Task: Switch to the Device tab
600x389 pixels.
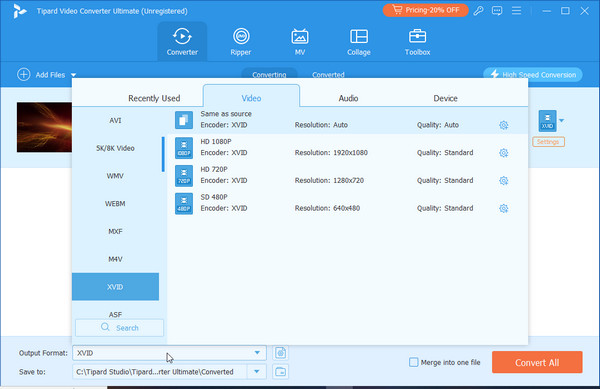Action: pyautogui.click(x=445, y=98)
